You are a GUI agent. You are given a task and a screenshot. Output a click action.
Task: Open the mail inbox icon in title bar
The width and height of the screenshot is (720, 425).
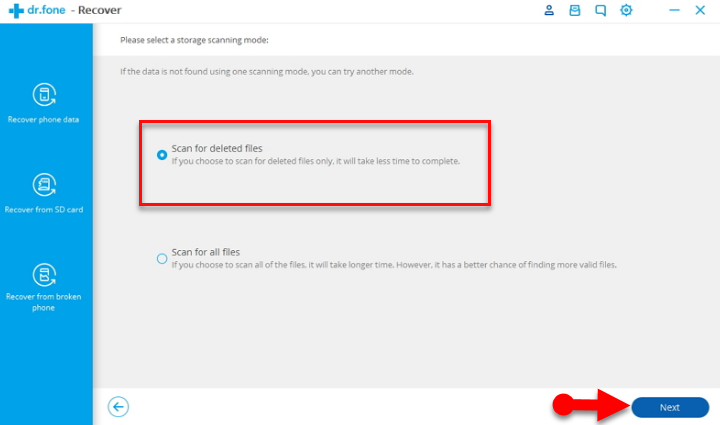(574, 10)
